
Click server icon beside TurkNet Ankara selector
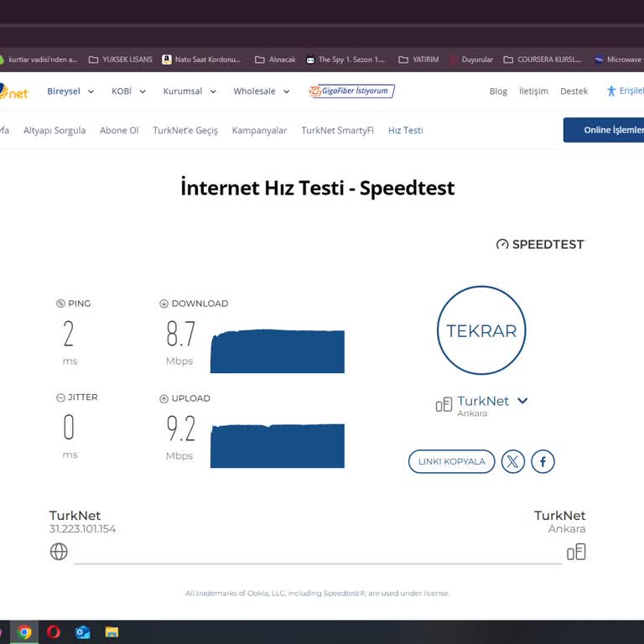pos(444,404)
